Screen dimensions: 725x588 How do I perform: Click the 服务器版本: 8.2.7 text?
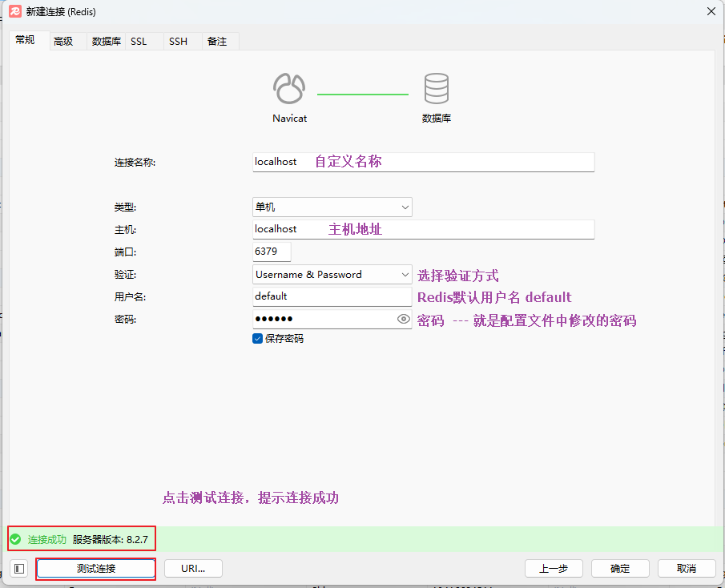(x=110, y=539)
